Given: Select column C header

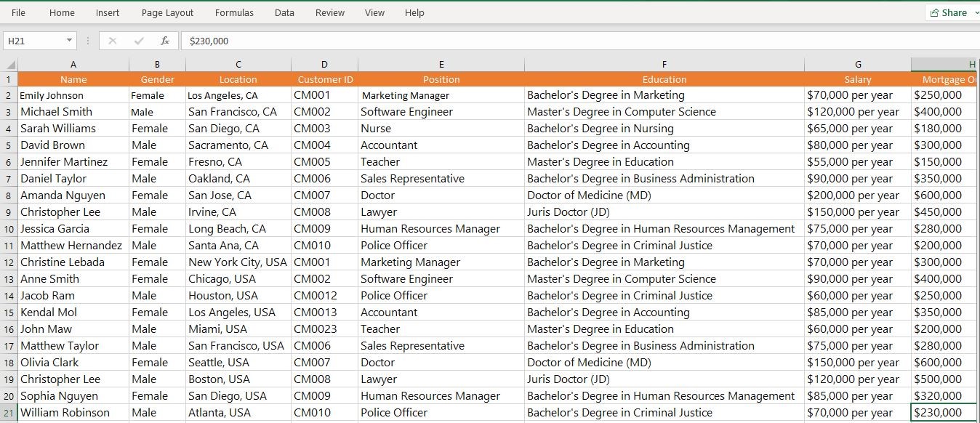Looking at the screenshot, I should click(238, 65).
